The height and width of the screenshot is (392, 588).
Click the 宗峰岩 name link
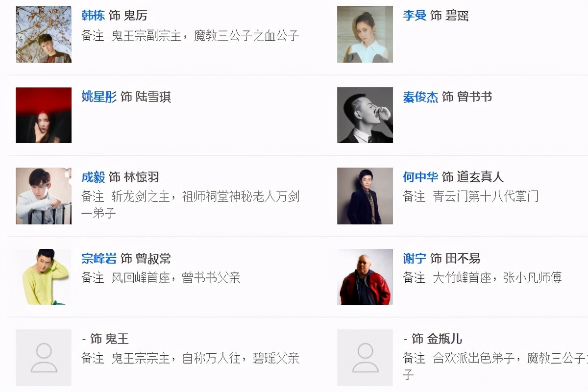(x=99, y=258)
